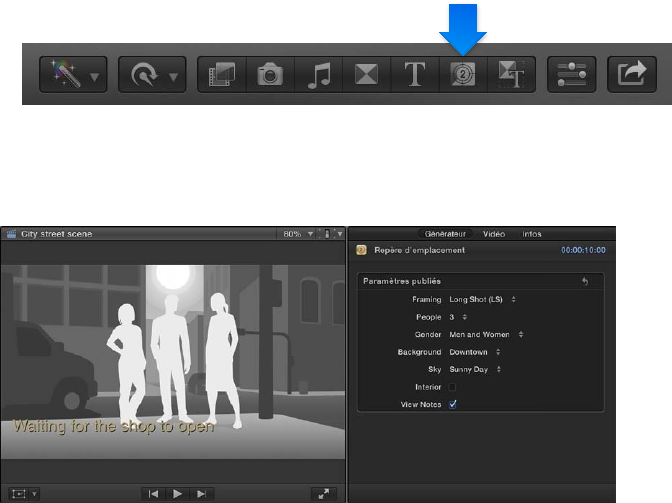Image resolution: width=672 pixels, height=503 pixels.
Task: Switch to the Infos inspector tab
Action: click(532, 234)
